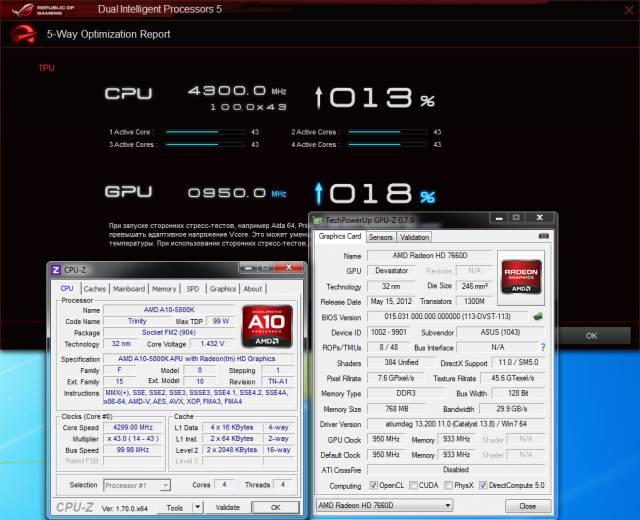Minimize the GPU-Z window
The height and width of the screenshot is (520, 640).
pos(499,218)
